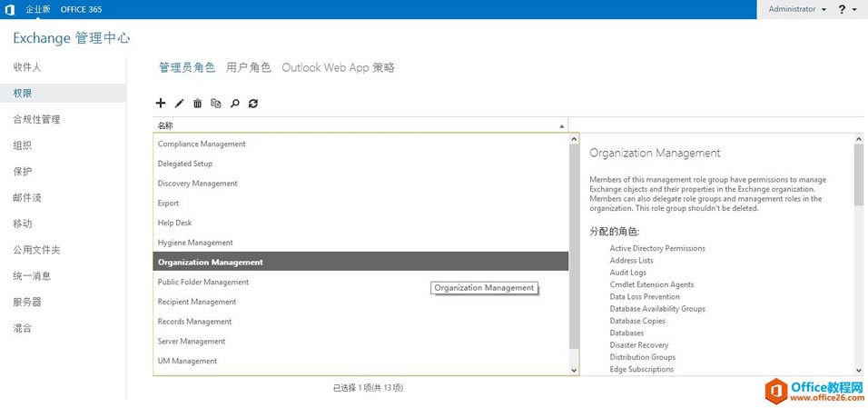
Task: Click Active Directory Permissions in assigned roles
Action: tap(657, 248)
